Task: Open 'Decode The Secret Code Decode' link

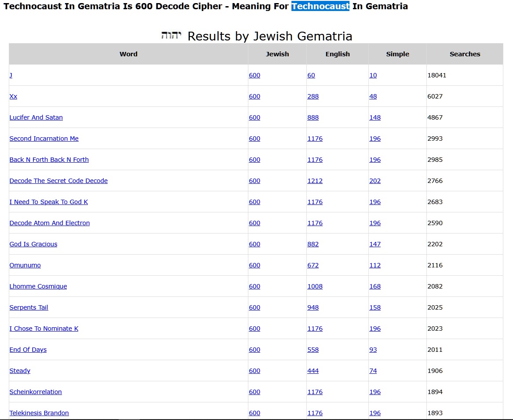Action: (58, 181)
